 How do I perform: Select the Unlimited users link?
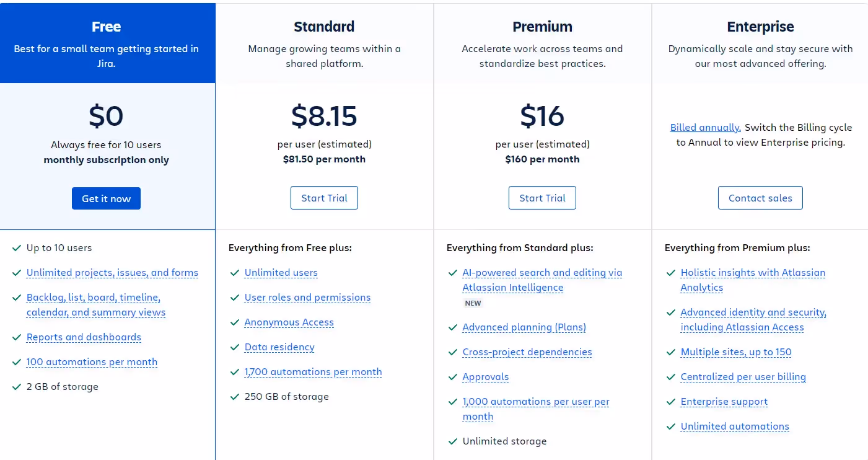[x=281, y=272]
